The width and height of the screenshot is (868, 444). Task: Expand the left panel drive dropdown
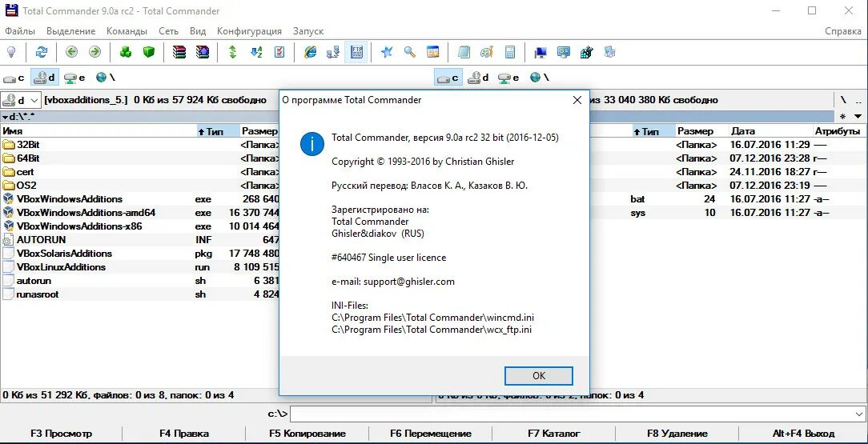tap(34, 100)
